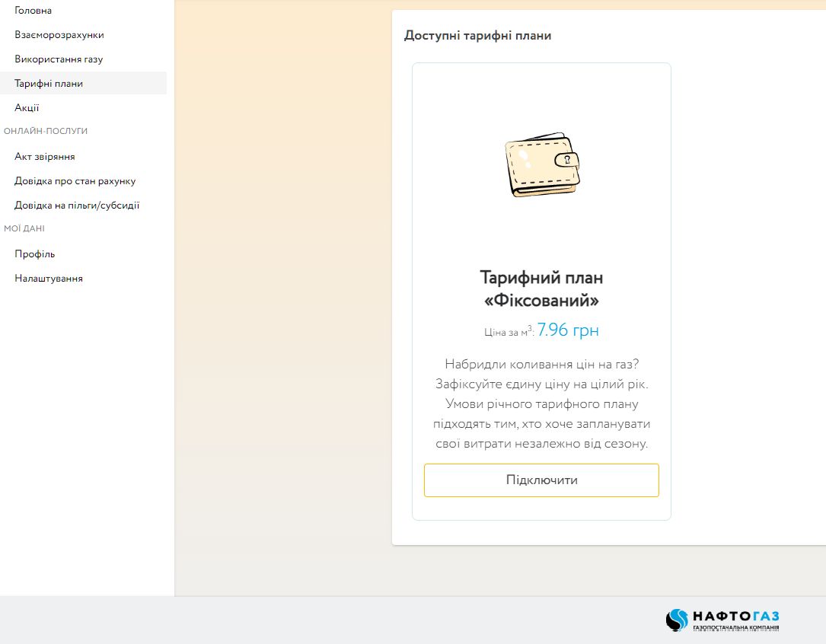
Task: Click the МОЇ ДАНІ section header
Action: (x=24, y=228)
